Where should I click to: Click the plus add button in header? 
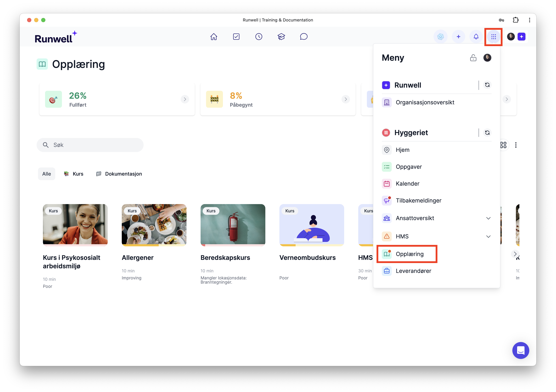coord(458,37)
